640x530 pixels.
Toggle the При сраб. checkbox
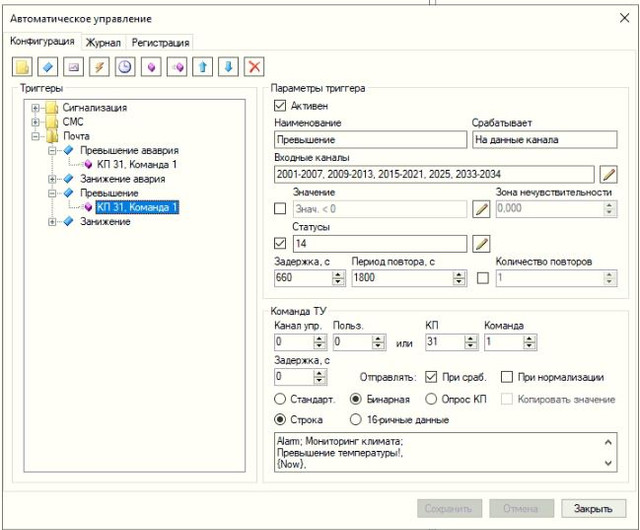point(431,377)
